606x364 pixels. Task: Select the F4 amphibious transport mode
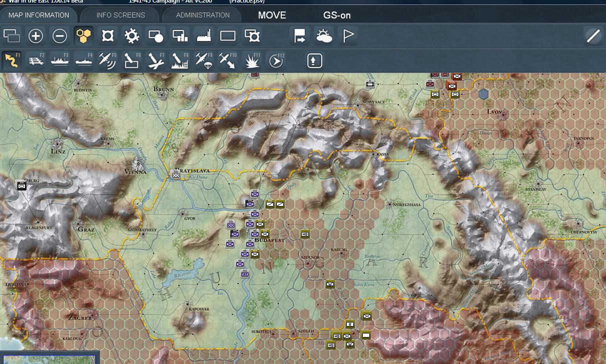click(x=84, y=60)
